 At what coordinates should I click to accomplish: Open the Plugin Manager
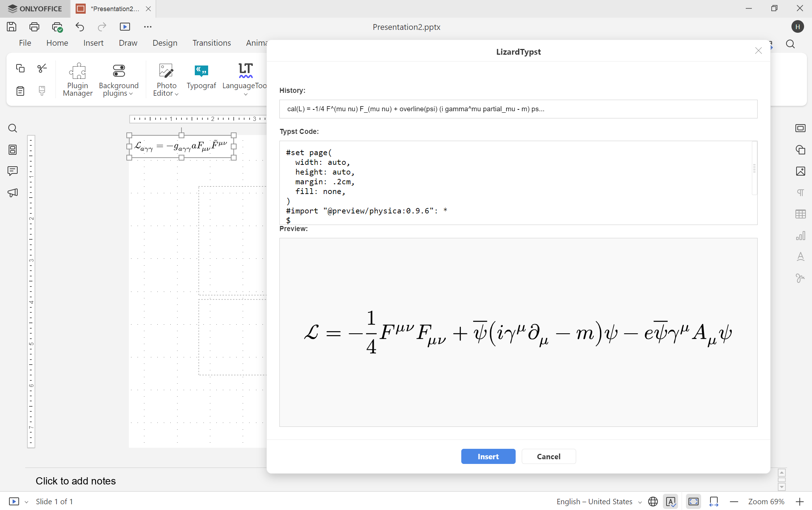(x=77, y=79)
